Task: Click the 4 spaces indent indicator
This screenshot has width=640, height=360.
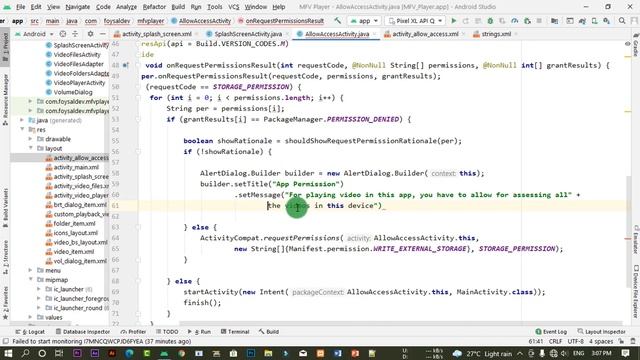Action: (601, 341)
